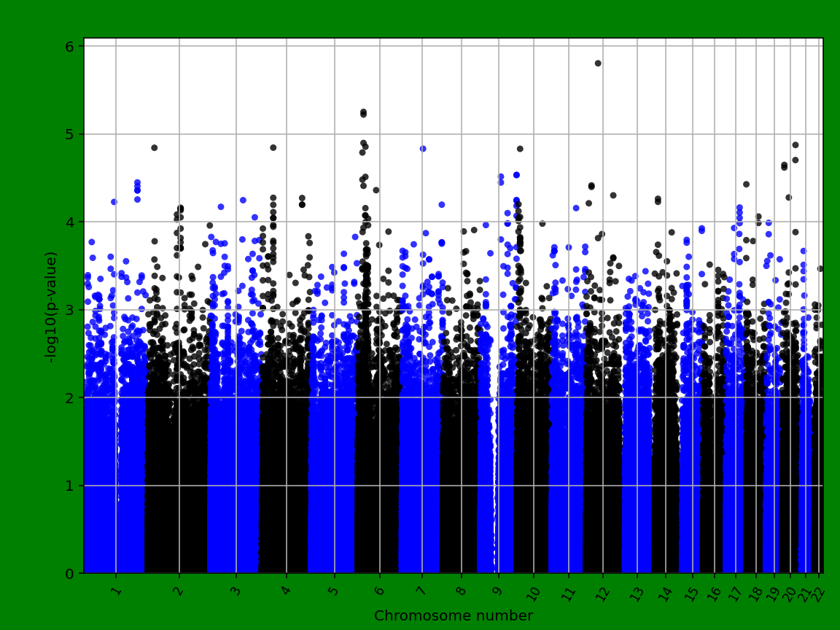The width and height of the screenshot is (840, 630).
Task: Click x-axis tick label for chromosome 3
Action: (236, 589)
